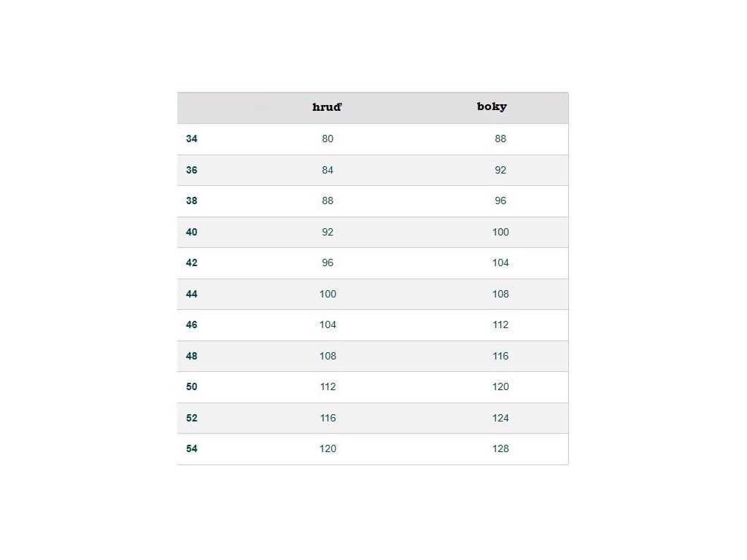747x560 pixels.
Task: Click the size 46 row label
Action: click(192, 325)
